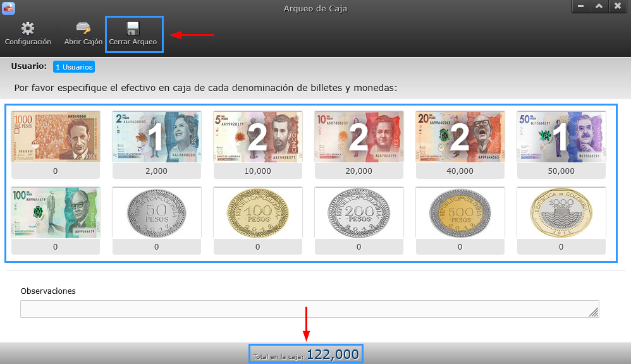Select the 1000 pesos coin

coord(561,212)
